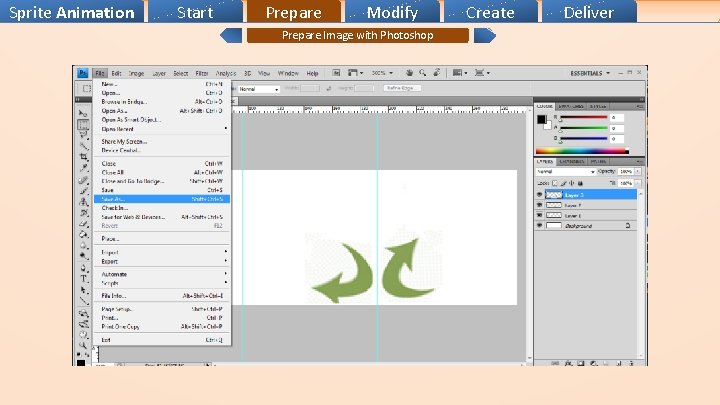
Task: Click the Rotate View tool icon
Action: click(x=437, y=73)
